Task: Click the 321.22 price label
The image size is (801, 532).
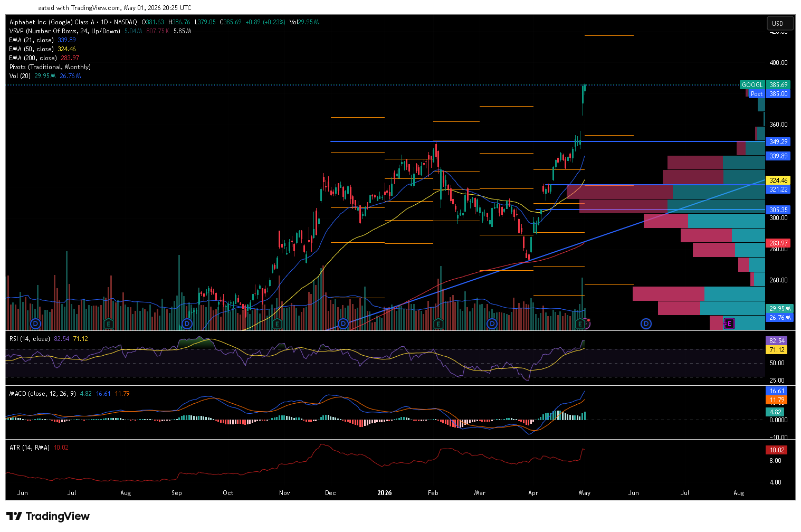Action: coord(778,189)
